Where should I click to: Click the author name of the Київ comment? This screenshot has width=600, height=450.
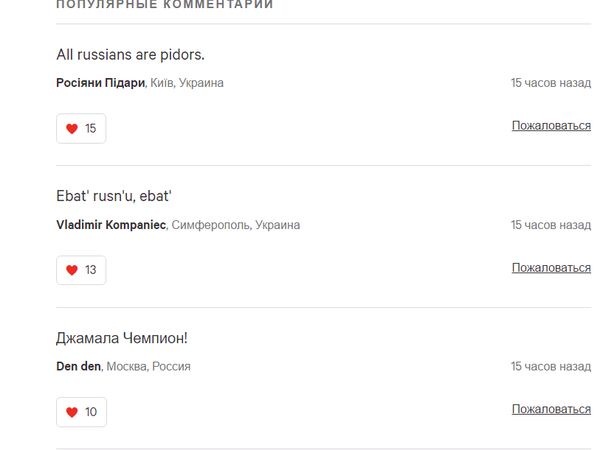tap(100, 83)
